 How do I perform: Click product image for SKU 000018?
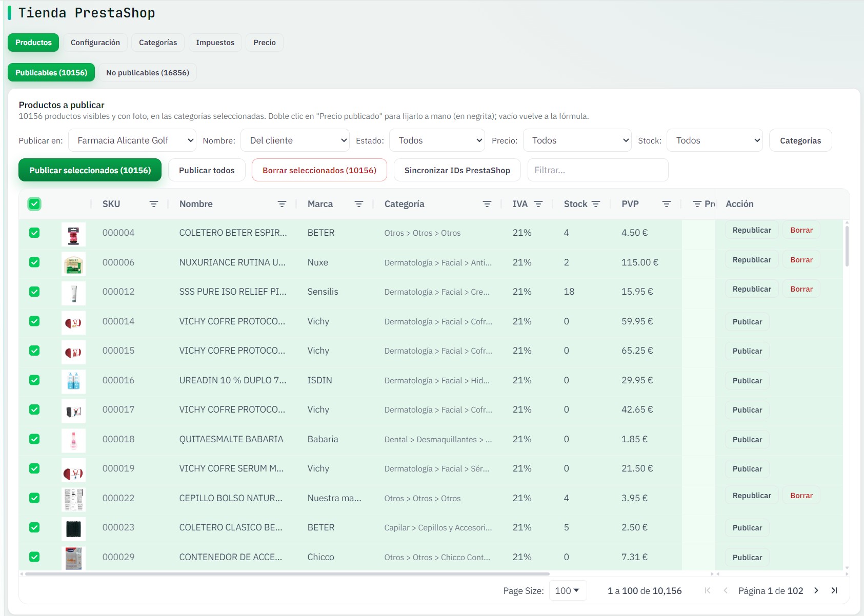73,441
